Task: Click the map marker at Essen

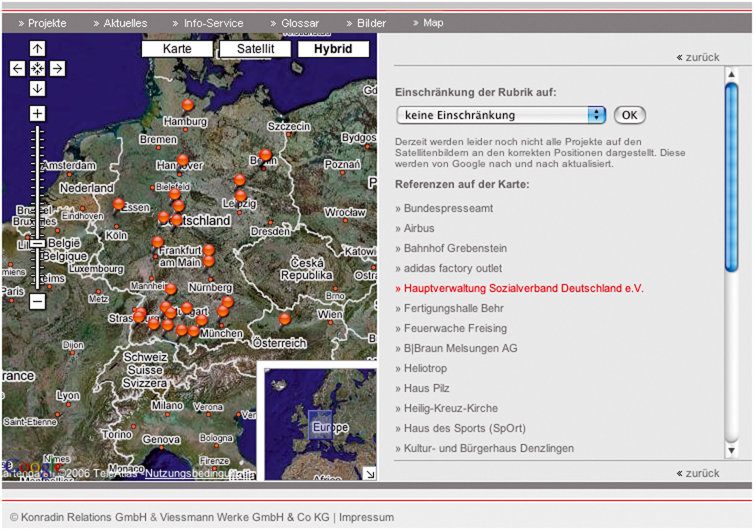Action: pyautogui.click(x=119, y=204)
